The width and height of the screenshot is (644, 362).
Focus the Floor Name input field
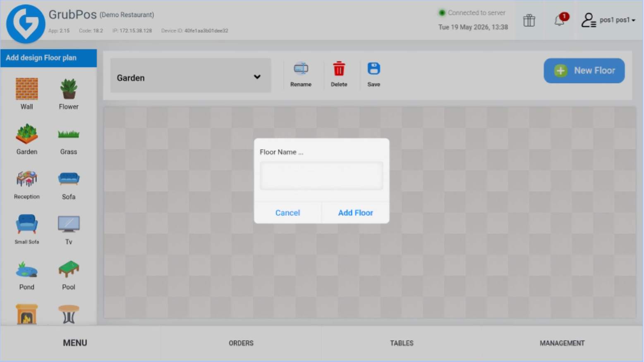click(321, 176)
